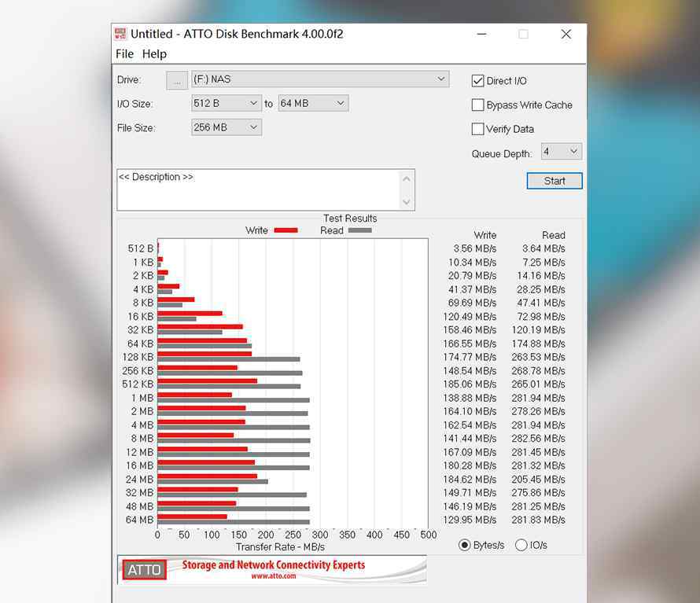Open the Queue Depth dropdown
This screenshot has width=700, height=603.
tap(561, 152)
